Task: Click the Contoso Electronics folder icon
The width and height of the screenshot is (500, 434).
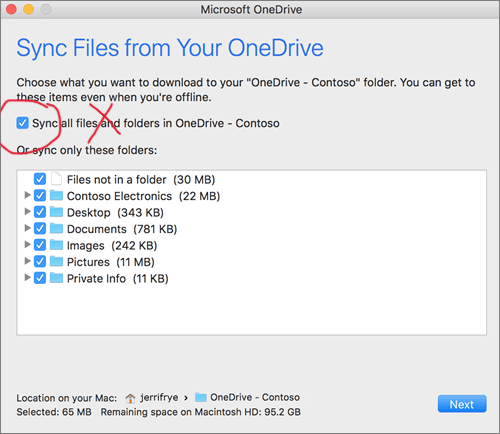Action: (56, 195)
